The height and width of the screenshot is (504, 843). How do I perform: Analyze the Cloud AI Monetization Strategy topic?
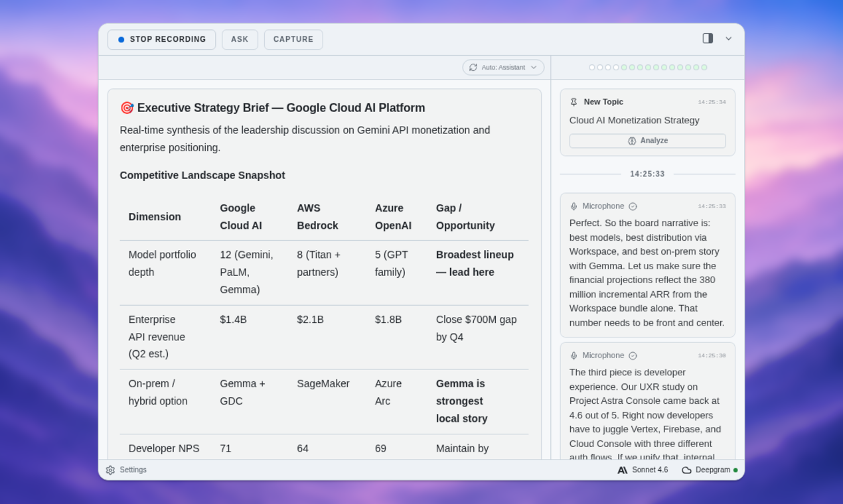[647, 141]
